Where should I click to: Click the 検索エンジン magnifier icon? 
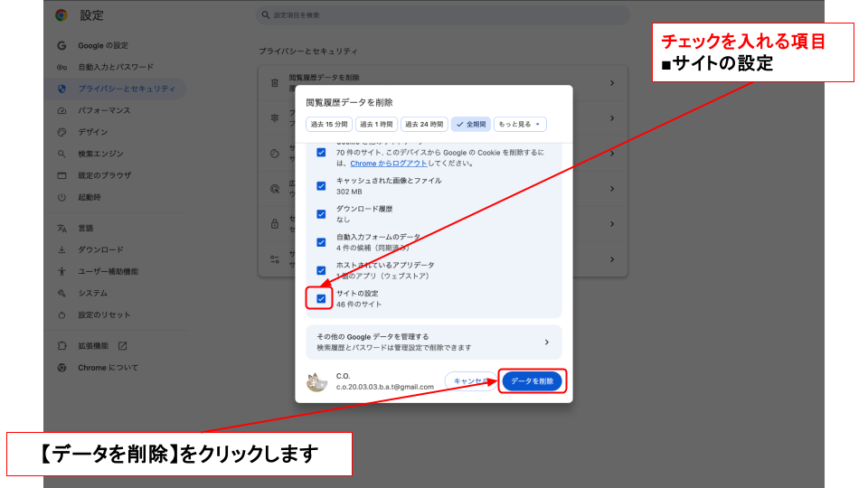click(x=61, y=154)
